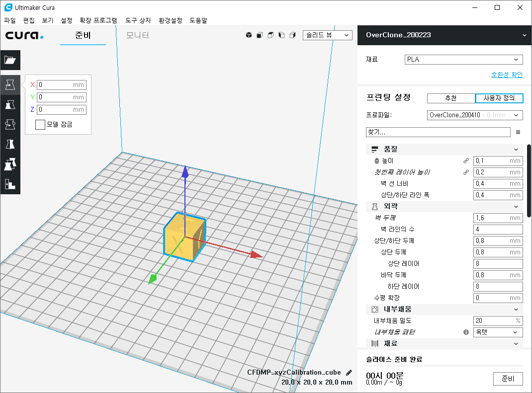532x393 pixels.
Task: Select the 사용자 정의 settings mode
Action: (499, 98)
